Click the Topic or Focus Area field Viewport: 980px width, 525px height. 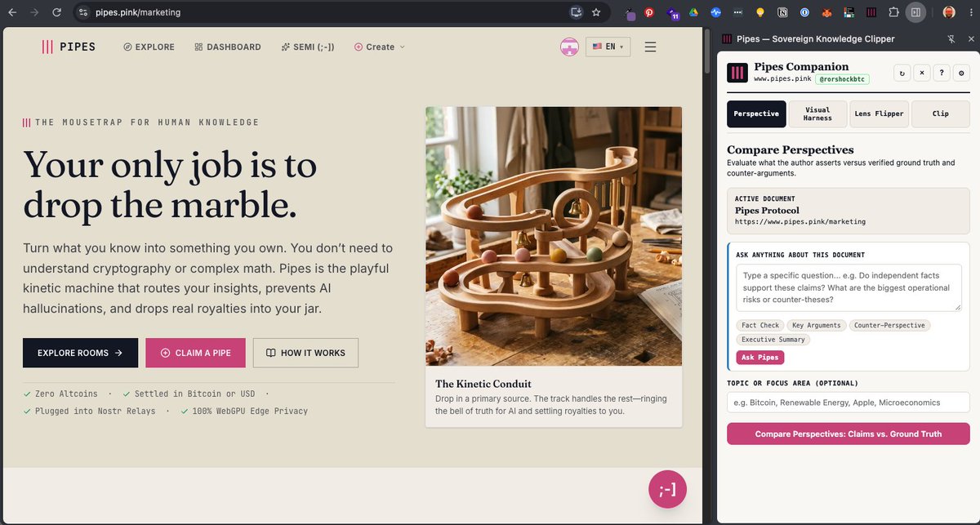coord(849,402)
